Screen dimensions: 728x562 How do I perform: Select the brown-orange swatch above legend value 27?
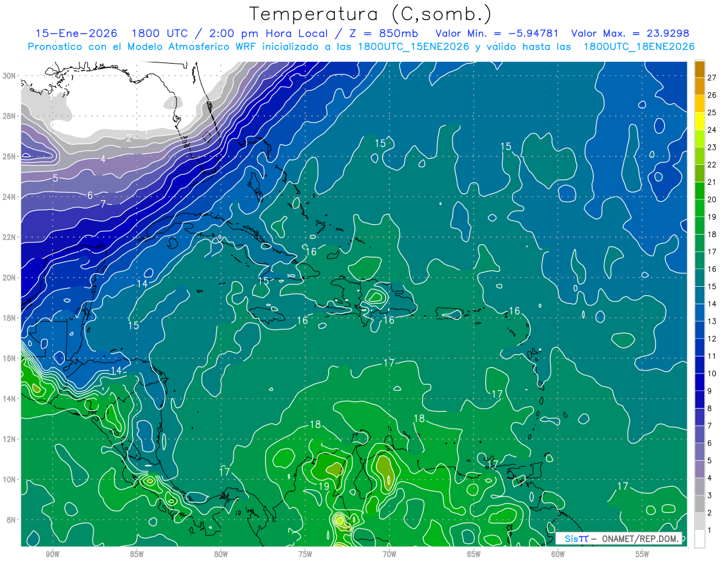(x=699, y=69)
